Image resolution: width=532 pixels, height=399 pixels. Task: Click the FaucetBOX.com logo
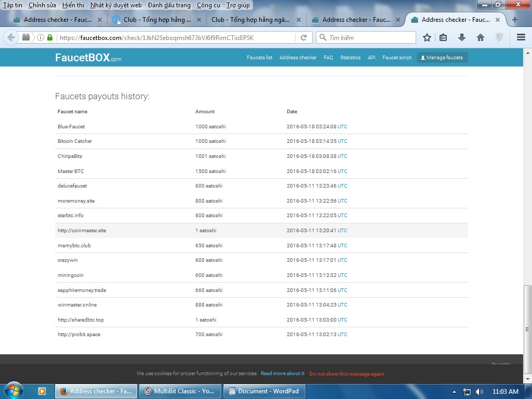tap(88, 57)
